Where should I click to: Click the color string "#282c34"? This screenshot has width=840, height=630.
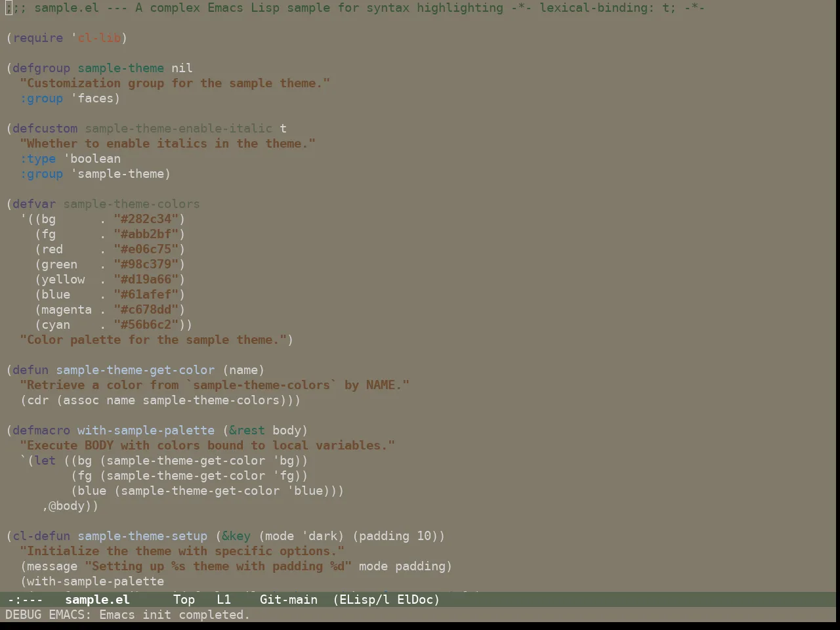[146, 219]
